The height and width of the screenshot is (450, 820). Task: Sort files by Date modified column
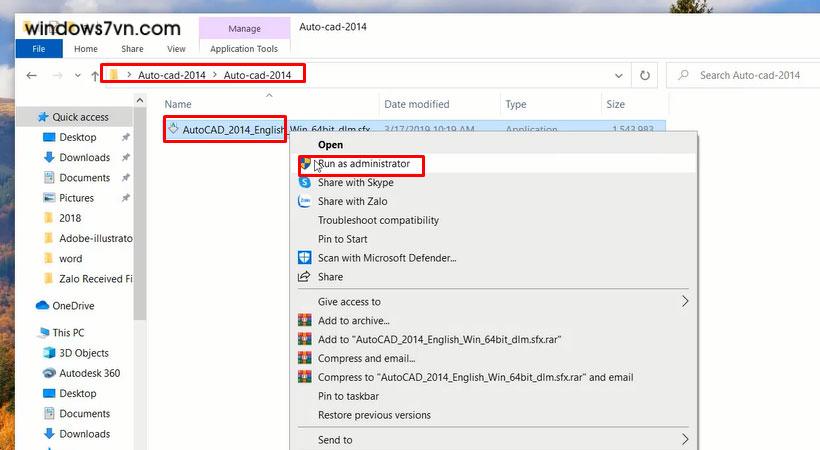click(415, 104)
